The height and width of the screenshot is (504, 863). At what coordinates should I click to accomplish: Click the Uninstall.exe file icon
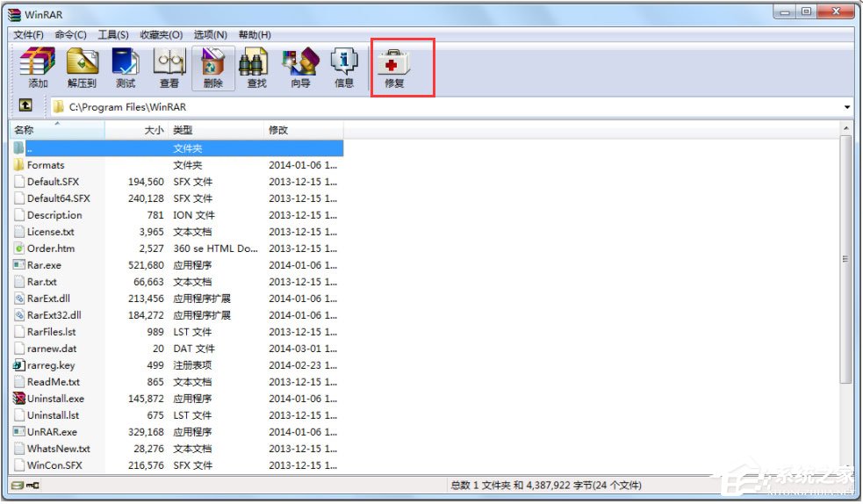[x=18, y=399]
